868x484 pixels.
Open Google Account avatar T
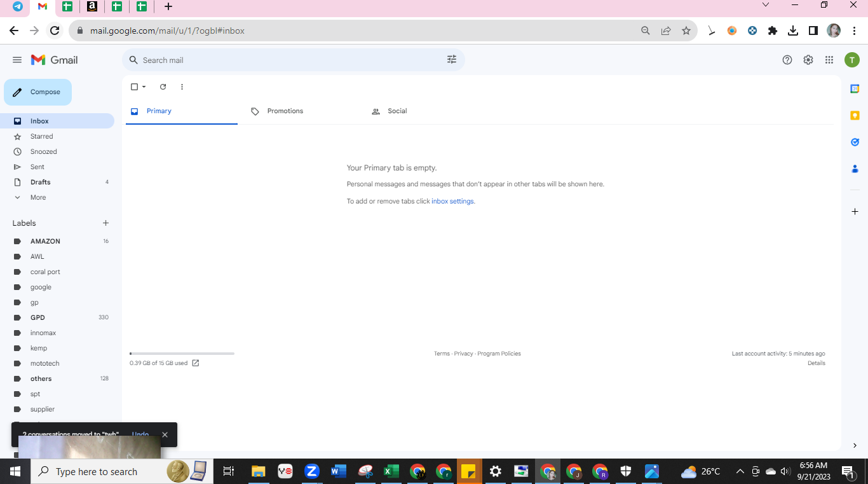[x=852, y=60]
